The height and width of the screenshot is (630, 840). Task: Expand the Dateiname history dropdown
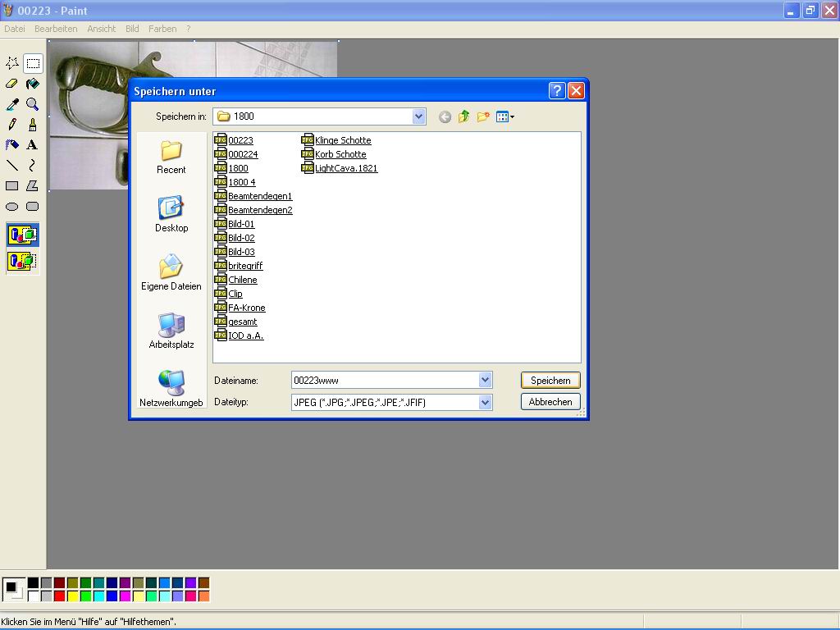pos(485,380)
